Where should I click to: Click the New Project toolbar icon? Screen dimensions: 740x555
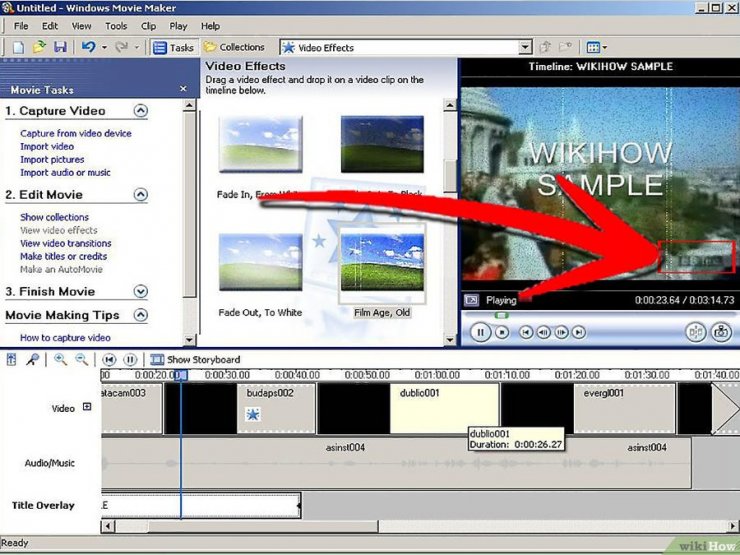pyautogui.click(x=18, y=47)
